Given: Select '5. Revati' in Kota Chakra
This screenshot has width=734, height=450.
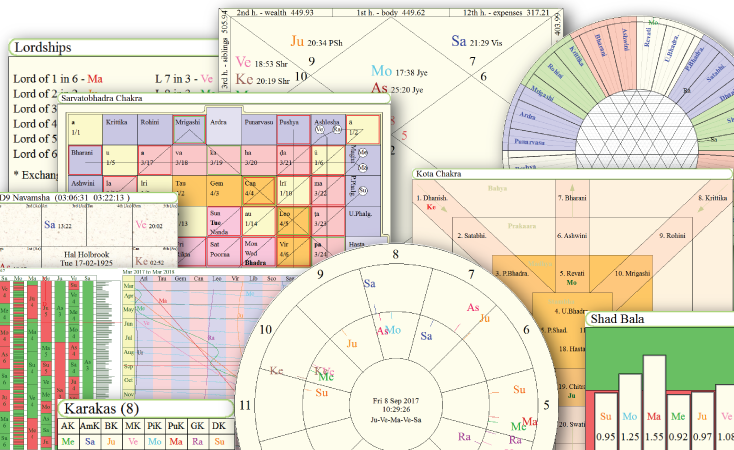Looking at the screenshot, I should pyautogui.click(x=572, y=273).
